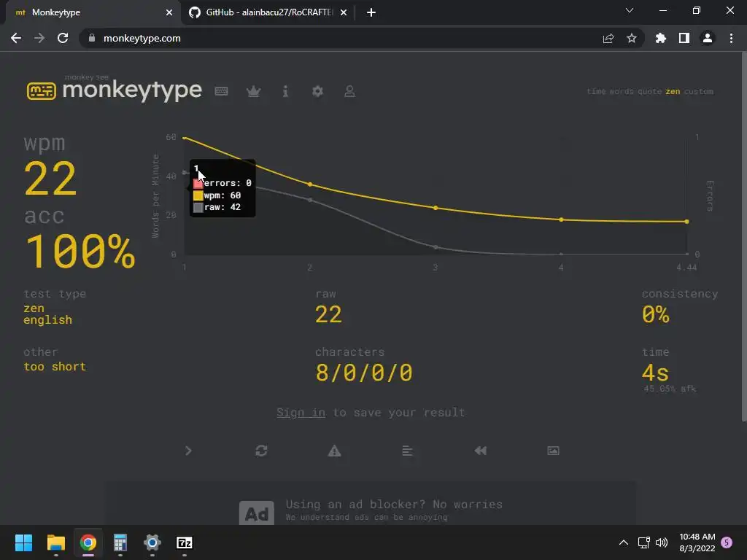This screenshot has height=560, width=747.
Task: Go forward in browser history
Action: point(39,38)
